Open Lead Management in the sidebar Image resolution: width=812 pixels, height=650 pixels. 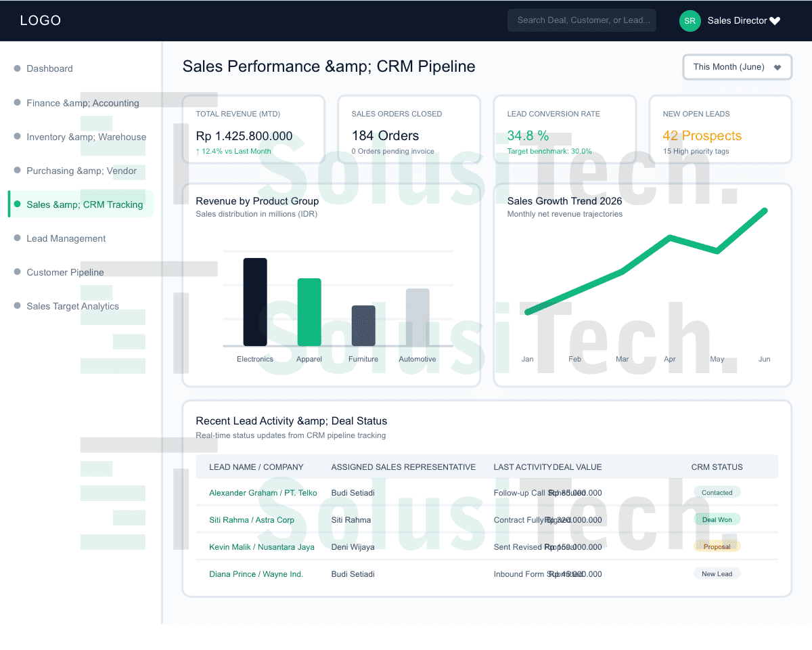coord(66,238)
